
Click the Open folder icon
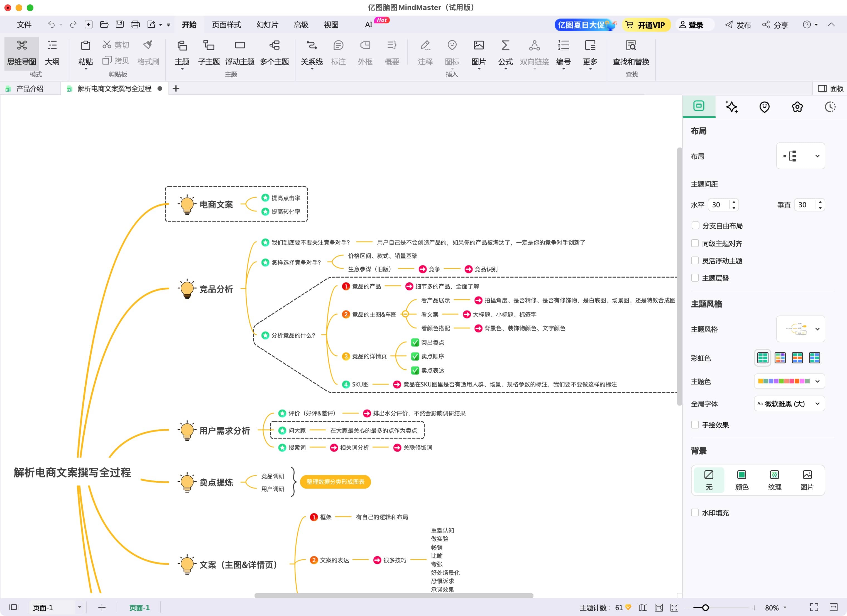click(x=104, y=25)
